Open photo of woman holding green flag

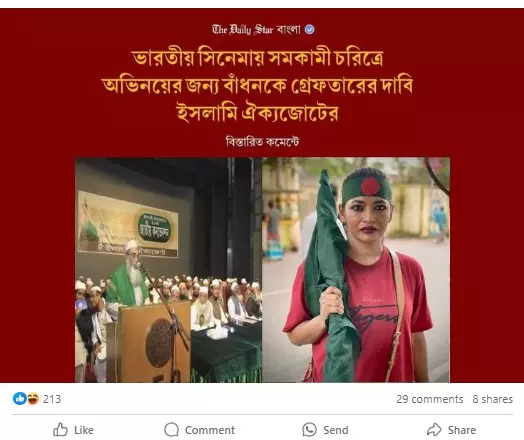[x=356, y=270]
